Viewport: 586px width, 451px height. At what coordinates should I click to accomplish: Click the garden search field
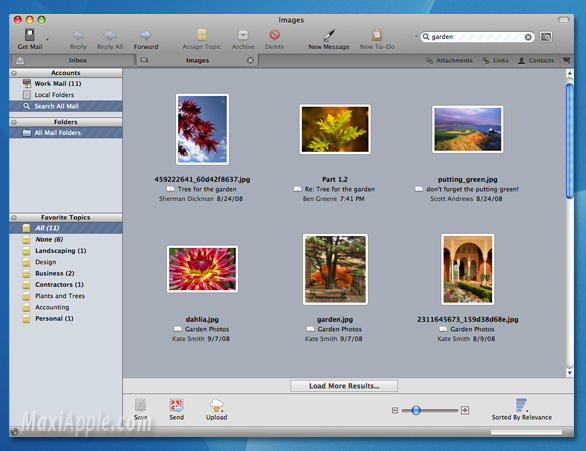478,37
